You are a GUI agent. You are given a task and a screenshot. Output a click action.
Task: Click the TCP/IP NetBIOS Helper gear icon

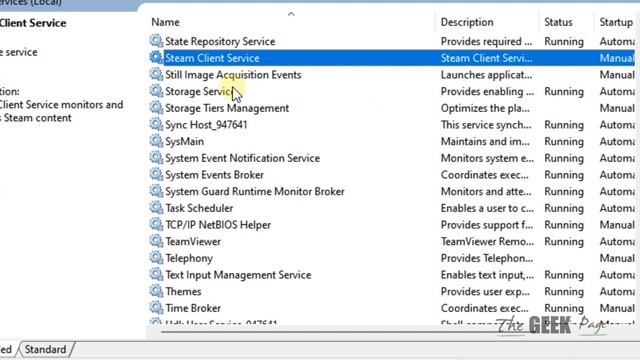(x=156, y=224)
